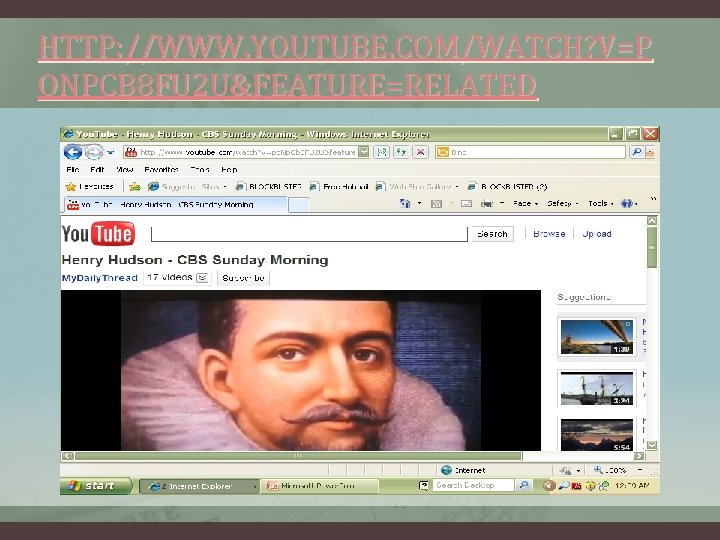Refresh the page using green arrows icon
720x540 pixels.
pos(401,152)
